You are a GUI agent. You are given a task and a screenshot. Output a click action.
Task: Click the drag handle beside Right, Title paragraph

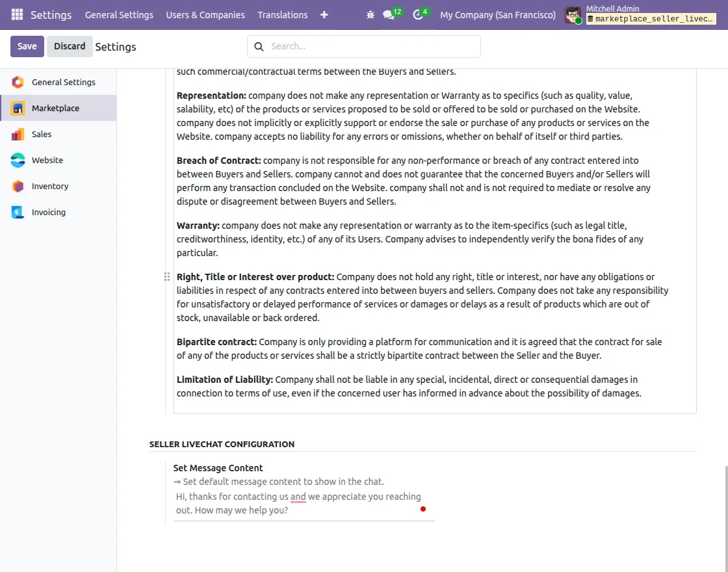point(166,277)
